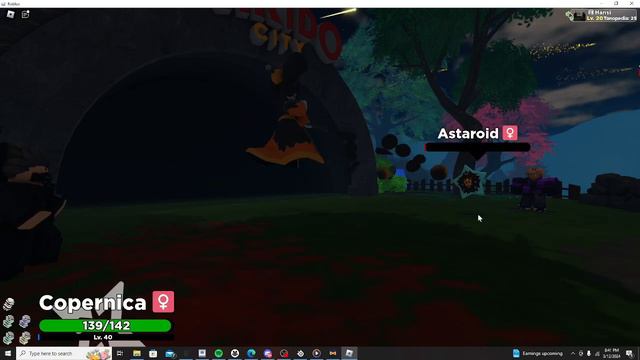640x360 pixels.
Task: Click the Copernica female gender icon
Action: click(163, 302)
